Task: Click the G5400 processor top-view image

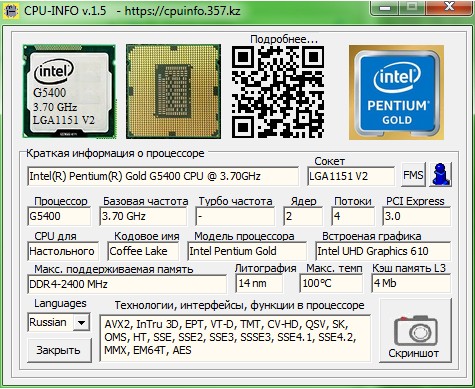Action: [69, 91]
